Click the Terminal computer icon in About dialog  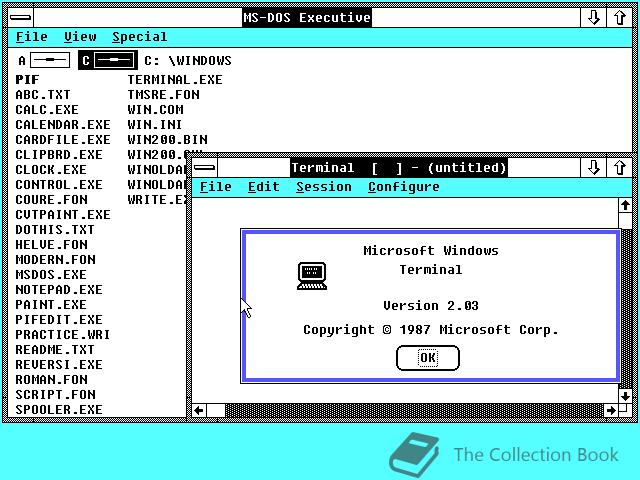tap(312, 276)
